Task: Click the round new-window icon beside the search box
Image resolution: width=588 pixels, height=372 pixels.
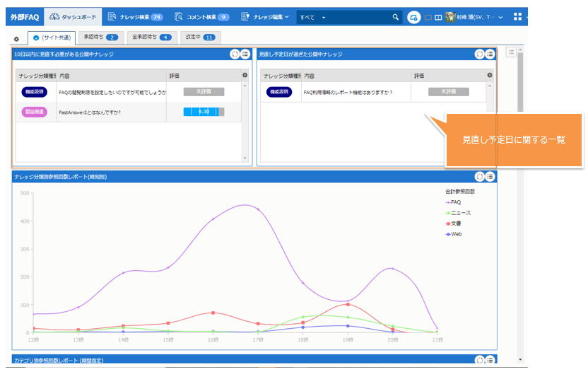Action: pos(414,17)
